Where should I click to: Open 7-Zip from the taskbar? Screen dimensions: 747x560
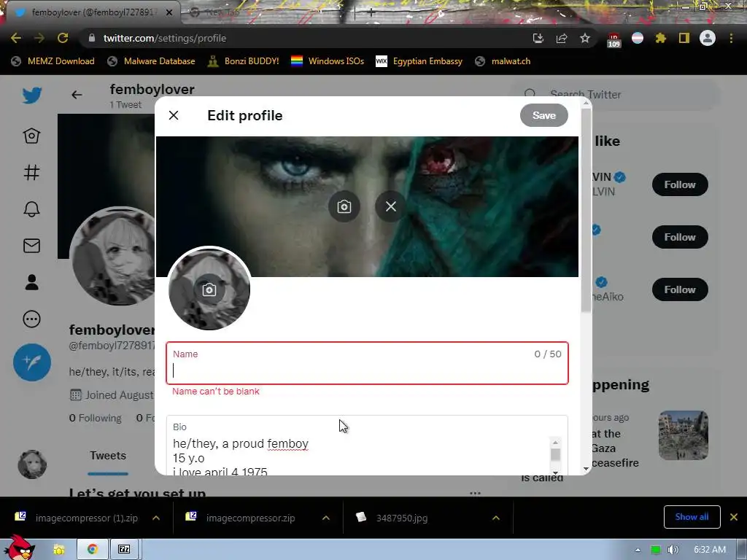point(124,550)
